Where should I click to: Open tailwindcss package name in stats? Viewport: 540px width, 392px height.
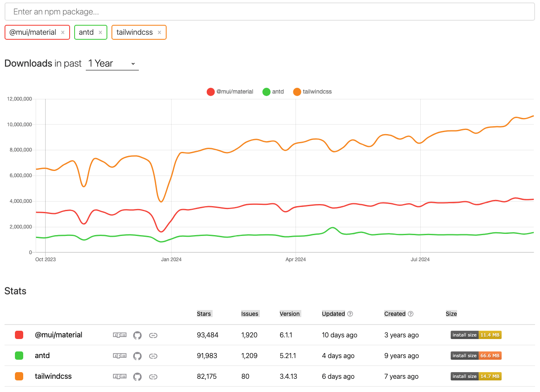53,376
